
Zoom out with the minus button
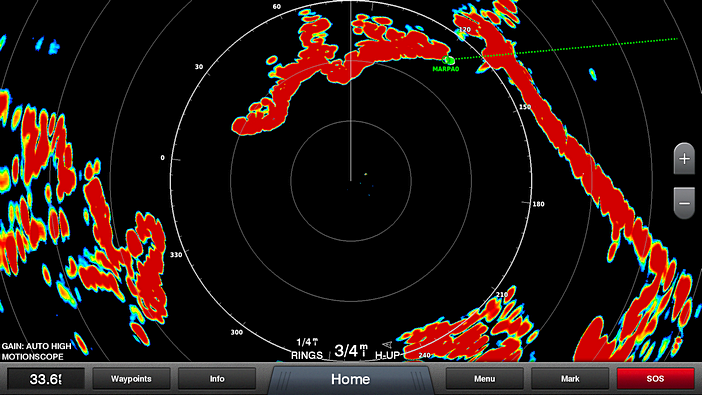684,203
